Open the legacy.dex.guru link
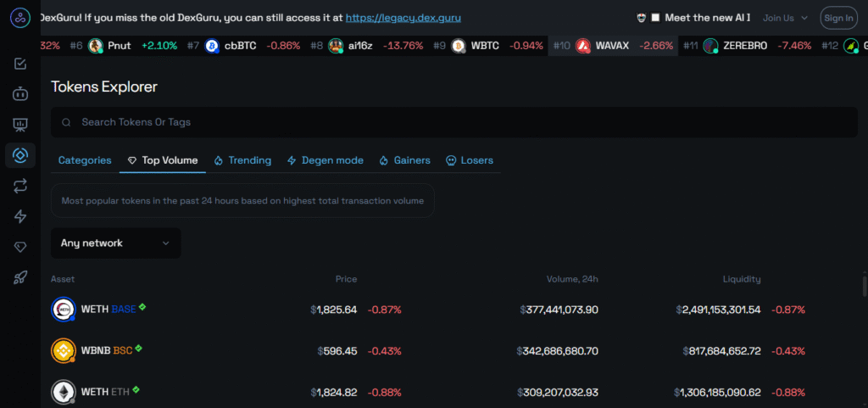868x408 pixels. click(x=403, y=18)
